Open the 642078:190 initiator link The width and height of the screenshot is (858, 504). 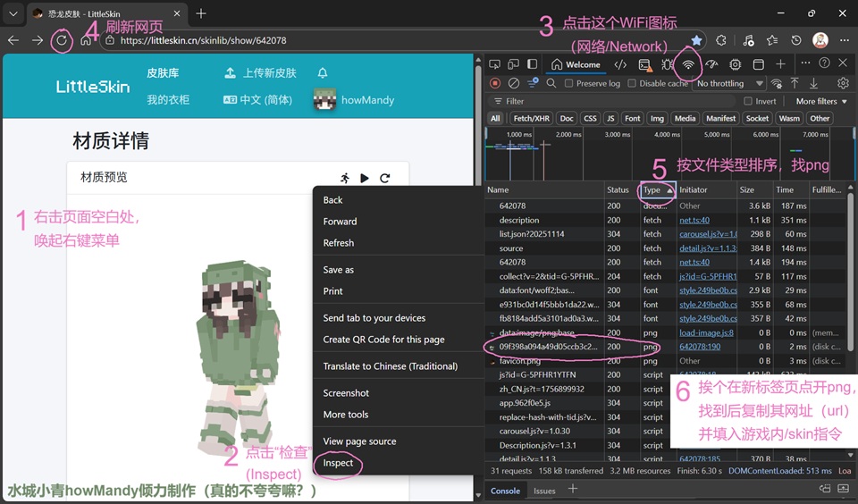pos(700,346)
